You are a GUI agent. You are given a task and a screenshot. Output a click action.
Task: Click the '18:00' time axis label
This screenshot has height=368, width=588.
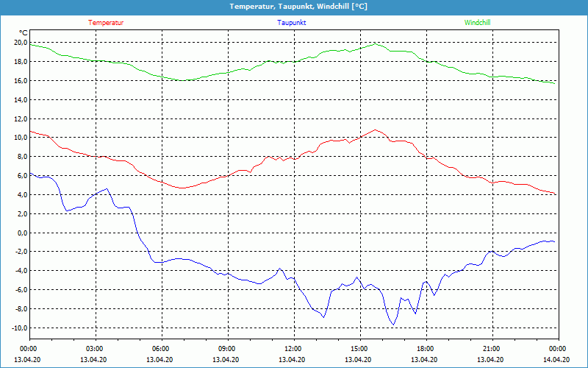pos(426,349)
